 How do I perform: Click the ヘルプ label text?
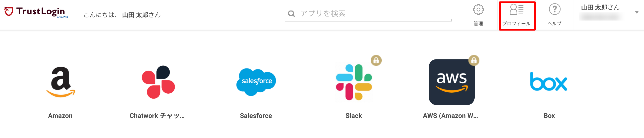pyautogui.click(x=555, y=24)
